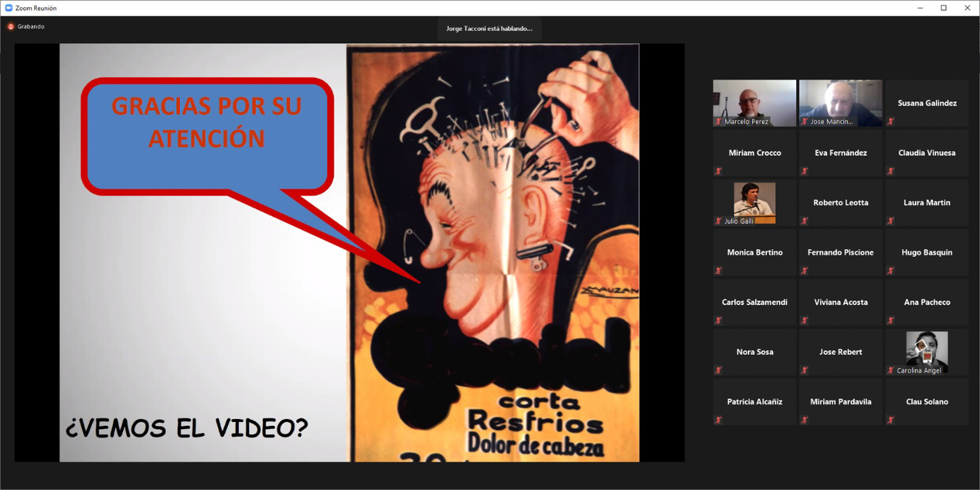Maximize the Zoom Reunión window
This screenshot has height=490, width=980.
coord(944,8)
